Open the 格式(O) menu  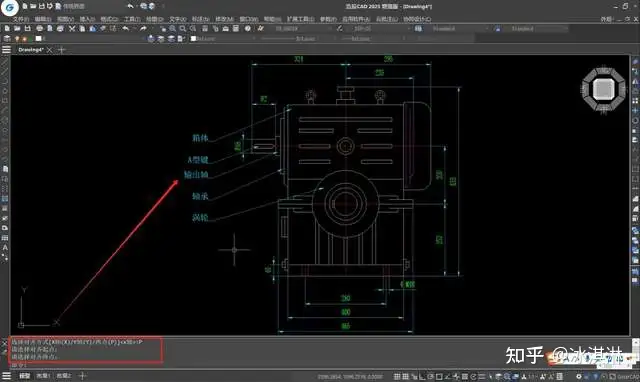(109, 19)
